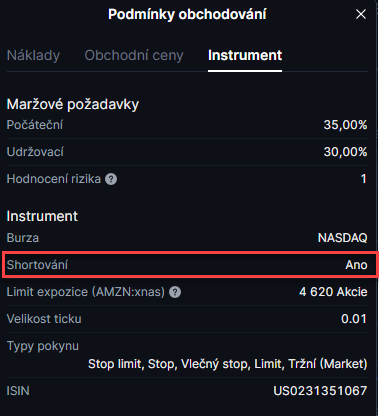The width and height of the screenshot is (379, 416).
Task: Click the Maržové požadavky section heading
Action: point(73,105)
